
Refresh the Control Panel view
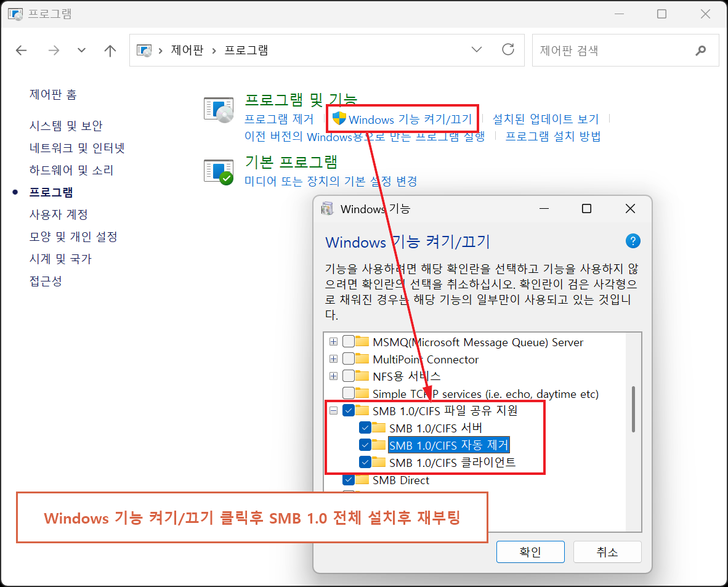508,50
